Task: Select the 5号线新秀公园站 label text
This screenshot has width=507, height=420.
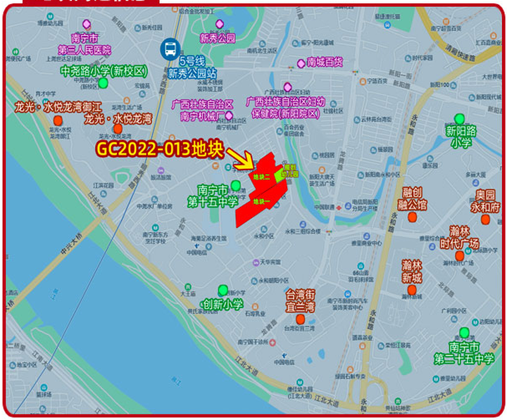Action: click(195, 67)
